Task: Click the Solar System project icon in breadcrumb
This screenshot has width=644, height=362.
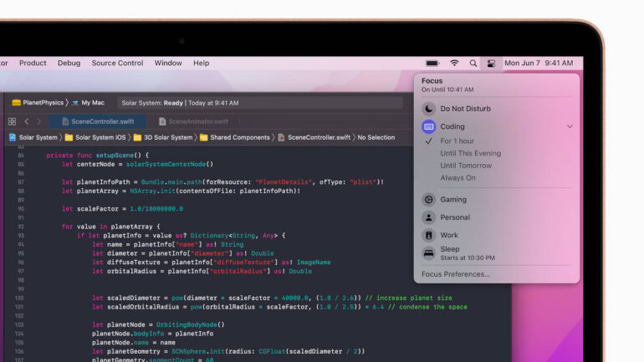Action: [x=13, y=137]
